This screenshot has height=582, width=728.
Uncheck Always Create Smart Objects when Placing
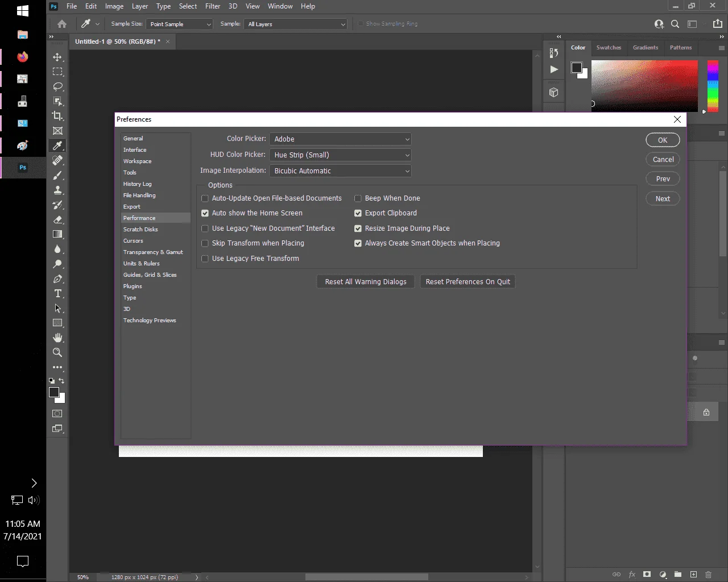[x=358, y=243]
